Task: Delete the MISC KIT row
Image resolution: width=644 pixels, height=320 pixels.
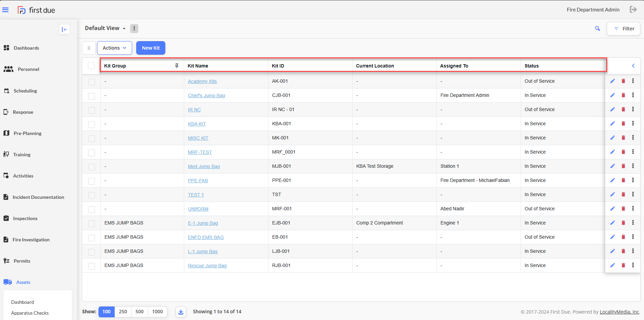Action: pyautogui.click(x=623, y=138)
